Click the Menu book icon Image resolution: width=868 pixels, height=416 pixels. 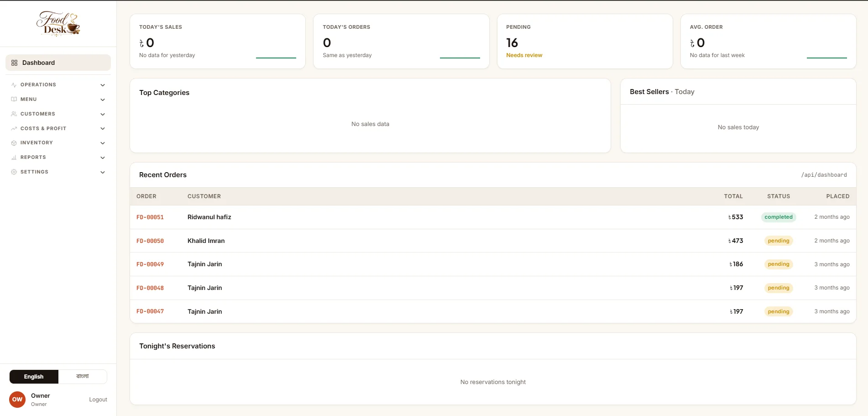tap(14, 99)
